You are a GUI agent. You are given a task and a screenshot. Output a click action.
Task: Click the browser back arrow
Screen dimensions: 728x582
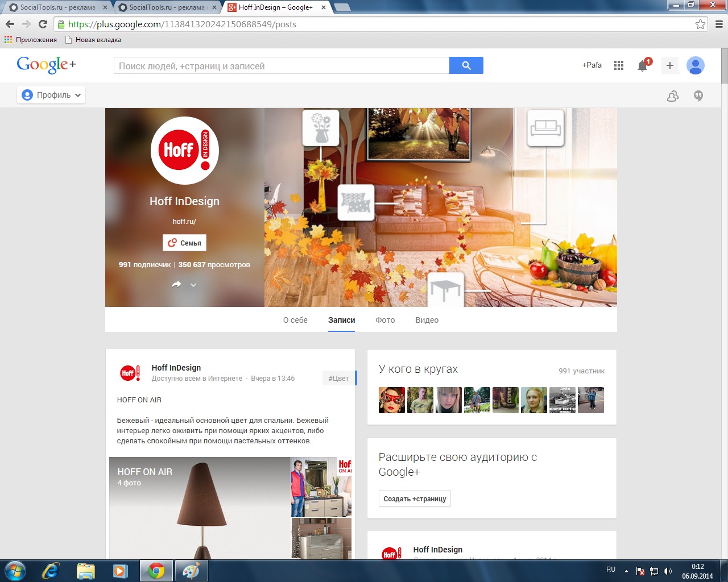[x=10, y=24]
